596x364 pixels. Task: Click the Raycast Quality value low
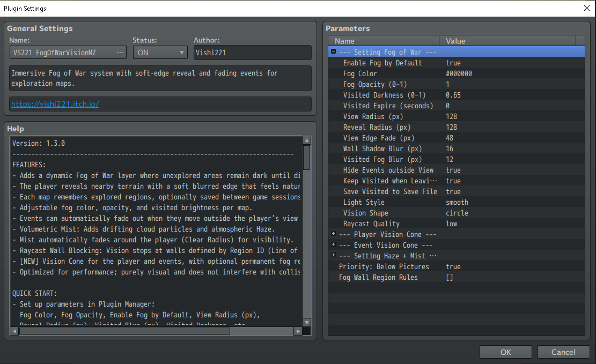[452, 224]
